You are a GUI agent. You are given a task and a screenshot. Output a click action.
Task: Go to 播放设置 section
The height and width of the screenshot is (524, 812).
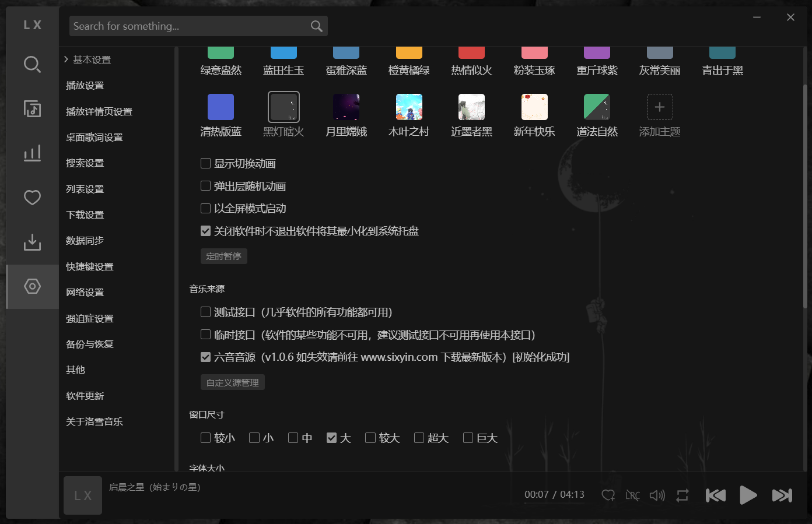(85, 86)
